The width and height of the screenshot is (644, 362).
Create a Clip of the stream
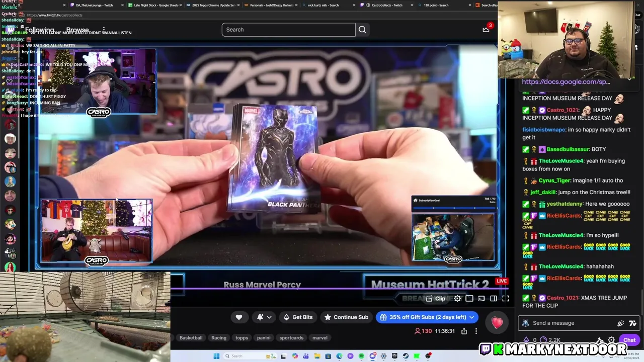[x=436, y=299]
